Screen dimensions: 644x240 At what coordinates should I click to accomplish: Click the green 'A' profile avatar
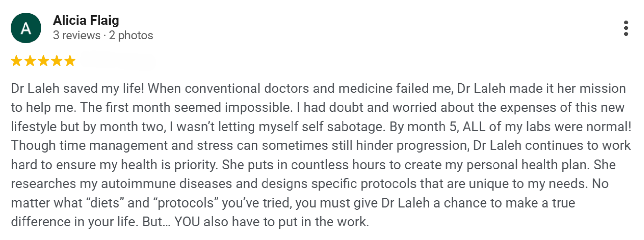[x=26, y=28]
